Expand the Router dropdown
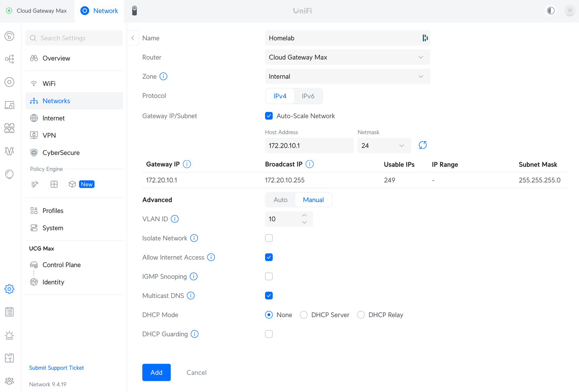This screenshot has width=579, height=392. pyautogui.click(x=347, y=57)
